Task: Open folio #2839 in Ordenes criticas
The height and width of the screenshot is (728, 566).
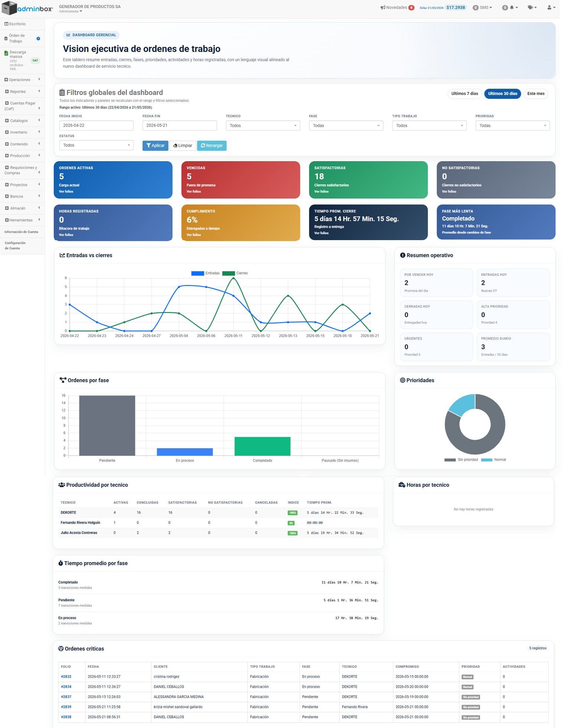Action: click(x=66, y=707)
